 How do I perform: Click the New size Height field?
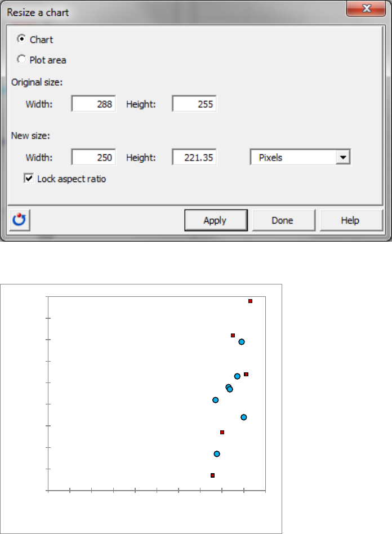(x=194, y=157)
